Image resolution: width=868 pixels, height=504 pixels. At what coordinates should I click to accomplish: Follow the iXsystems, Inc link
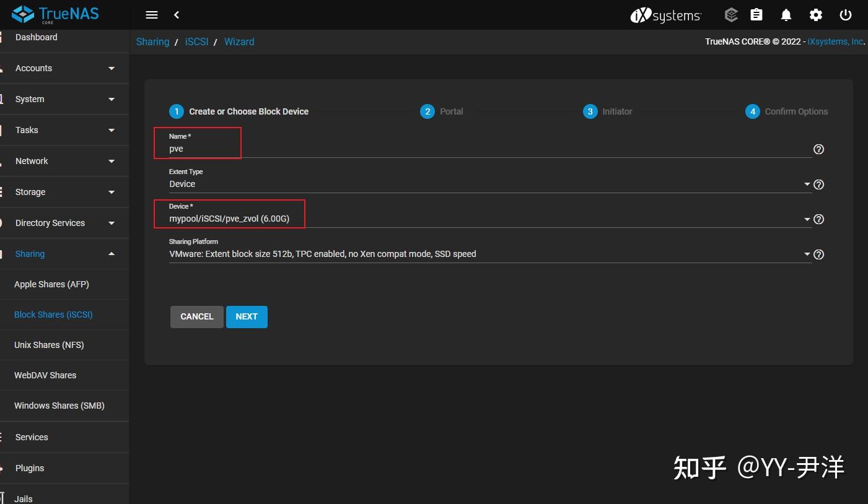[833, 41]
